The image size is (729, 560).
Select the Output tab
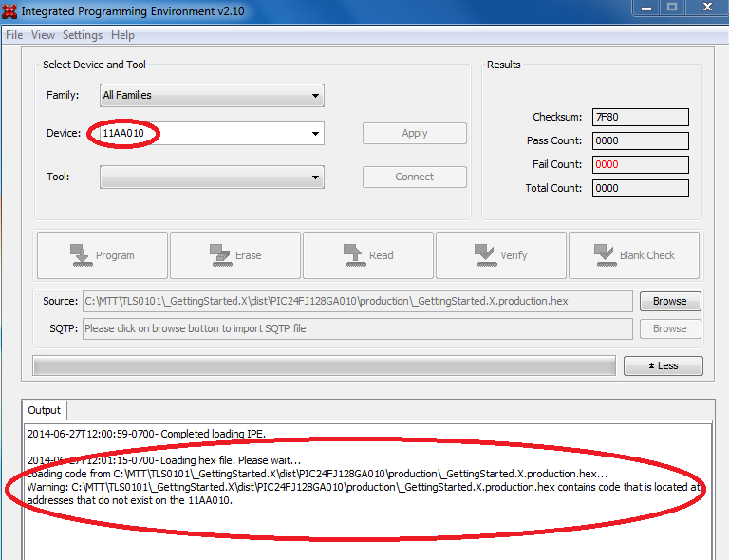(44, 411)
